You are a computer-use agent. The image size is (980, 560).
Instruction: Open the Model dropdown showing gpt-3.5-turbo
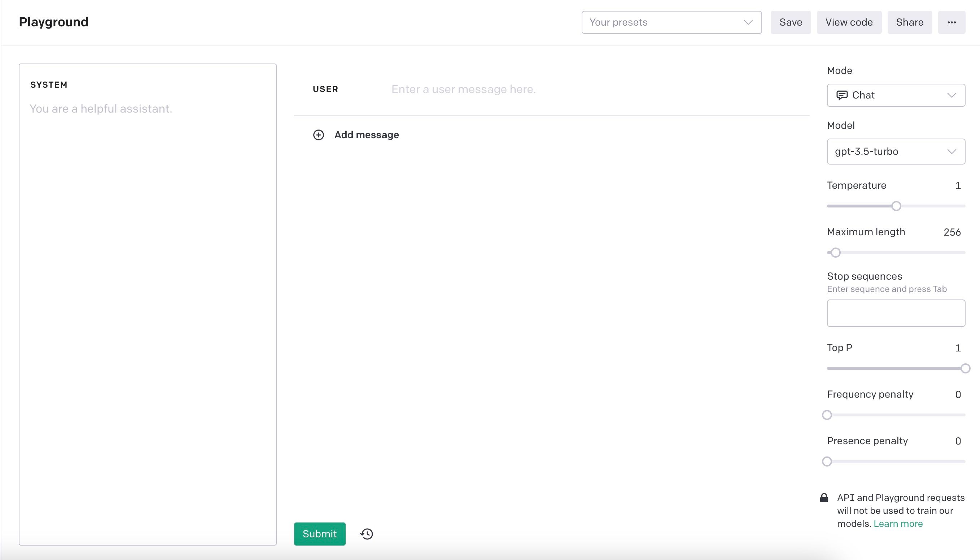896,151
